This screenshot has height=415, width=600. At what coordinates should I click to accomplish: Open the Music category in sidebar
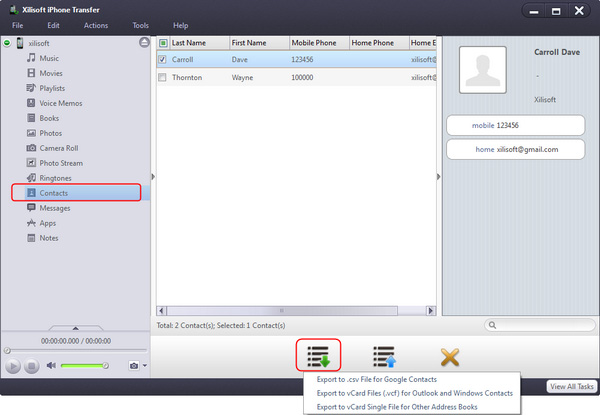coord(49,59)
